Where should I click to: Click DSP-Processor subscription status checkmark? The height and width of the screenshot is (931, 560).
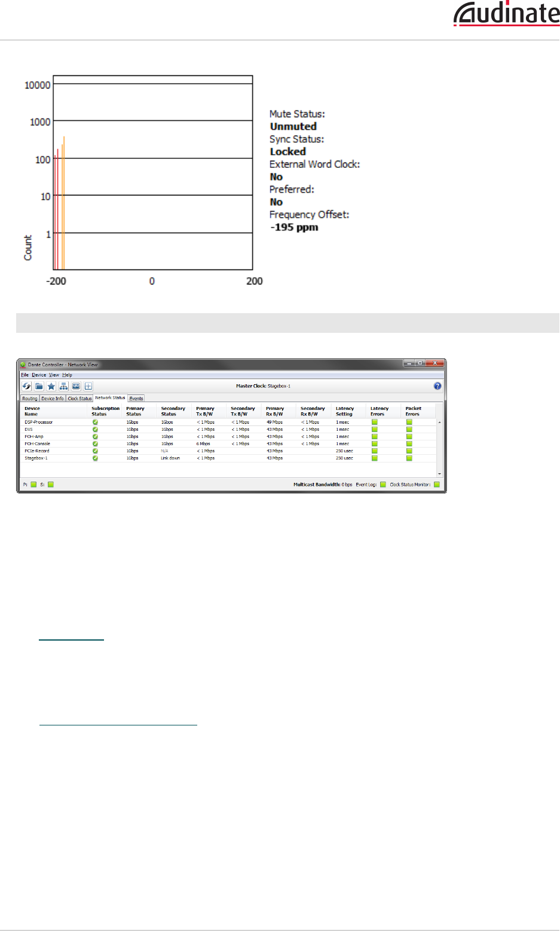pos(95,422)
